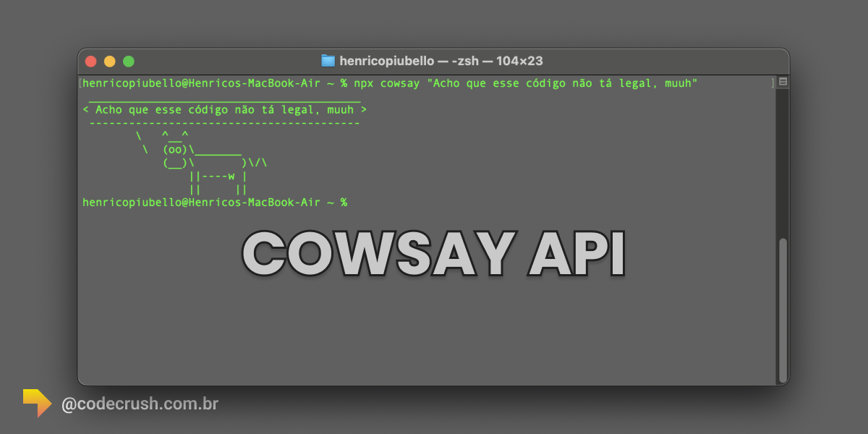
Task: Click the green bracket marker beside the command line
Action: click(x=773, y=83)
